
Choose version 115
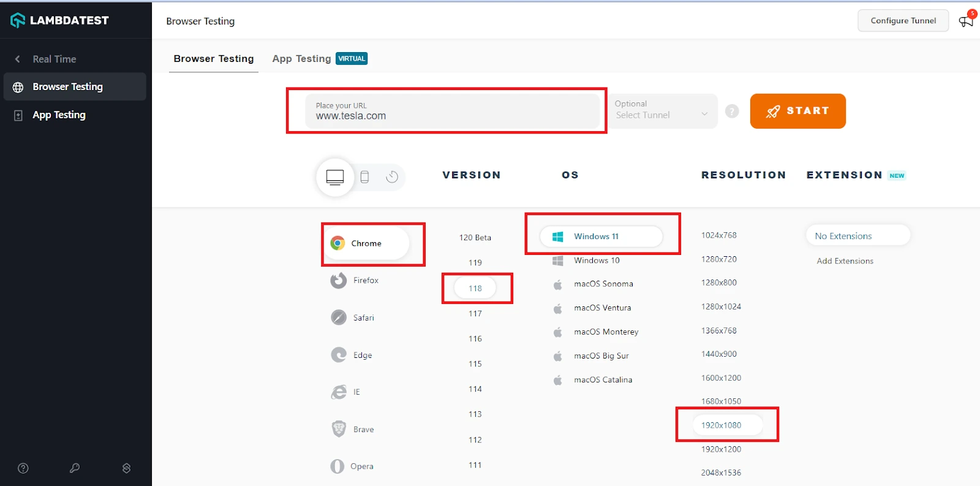pyautogui.click(x=475, y=363)
